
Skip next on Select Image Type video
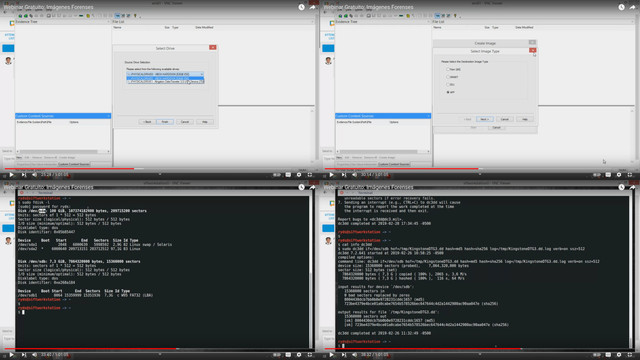[x=344, y=175]
